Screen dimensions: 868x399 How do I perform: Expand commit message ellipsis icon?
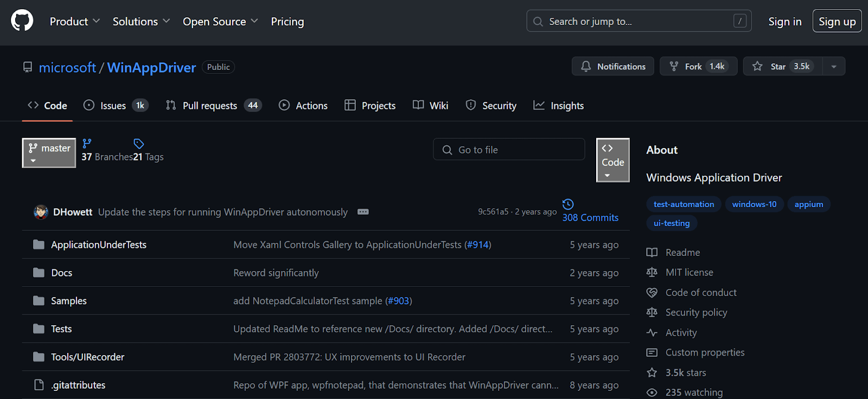click(363, 212)
